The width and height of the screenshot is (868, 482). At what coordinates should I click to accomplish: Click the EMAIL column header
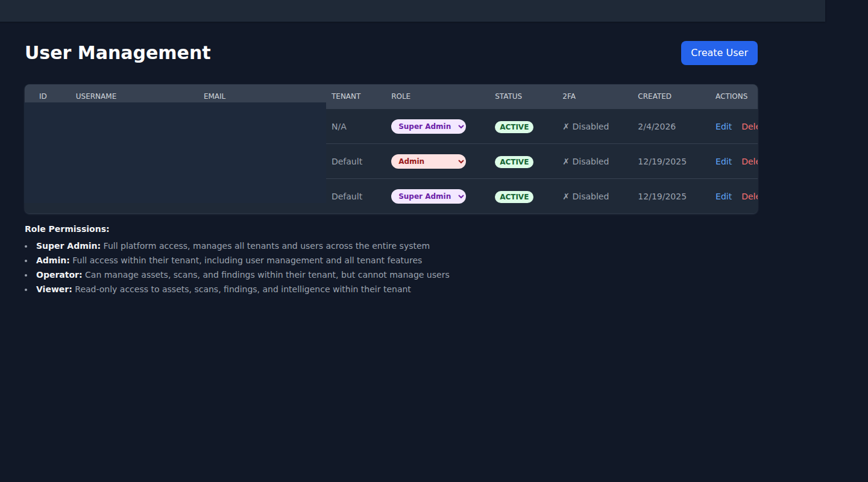(215, 96)
